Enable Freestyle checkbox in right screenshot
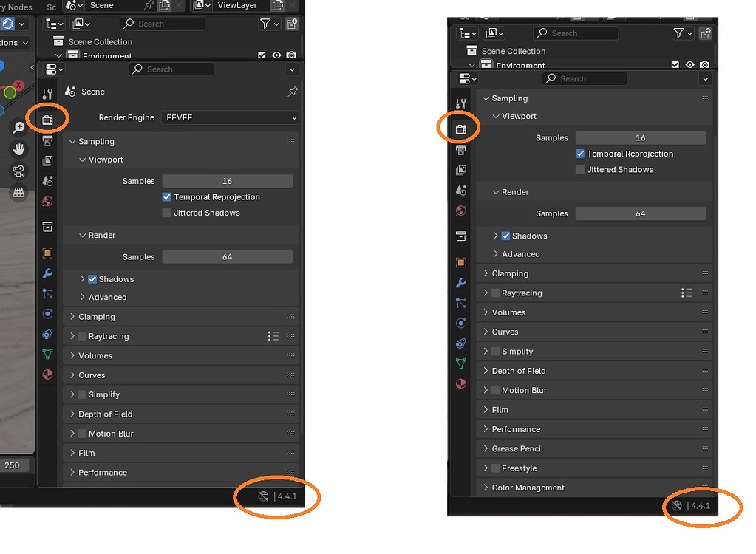 (495, 468)
